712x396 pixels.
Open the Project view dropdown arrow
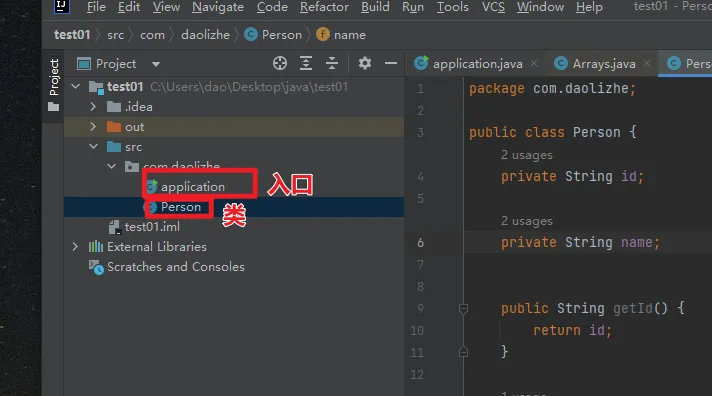pos(156,64)
